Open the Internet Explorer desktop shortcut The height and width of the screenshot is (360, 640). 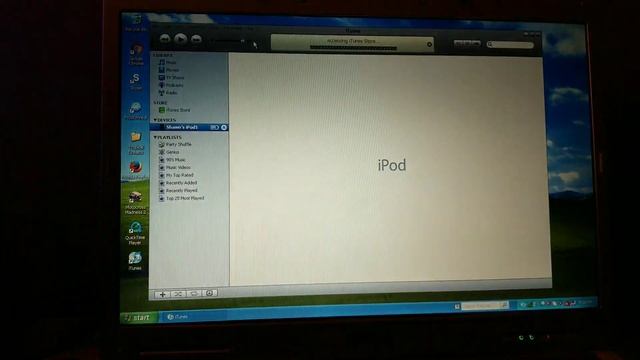(x=136, y=111)
